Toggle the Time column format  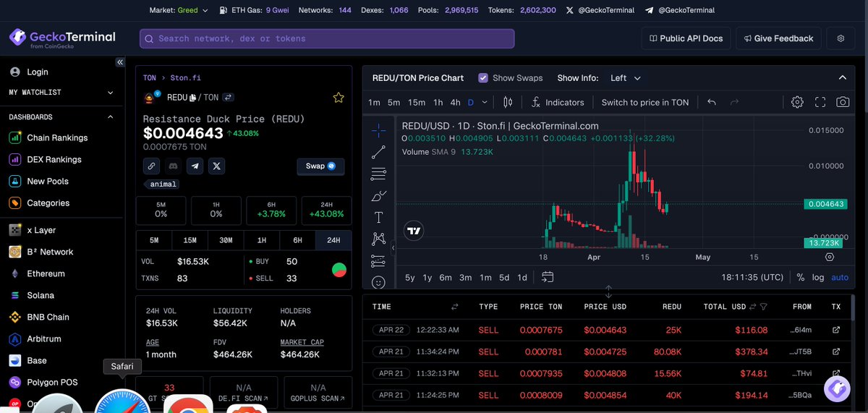point(454,307)
